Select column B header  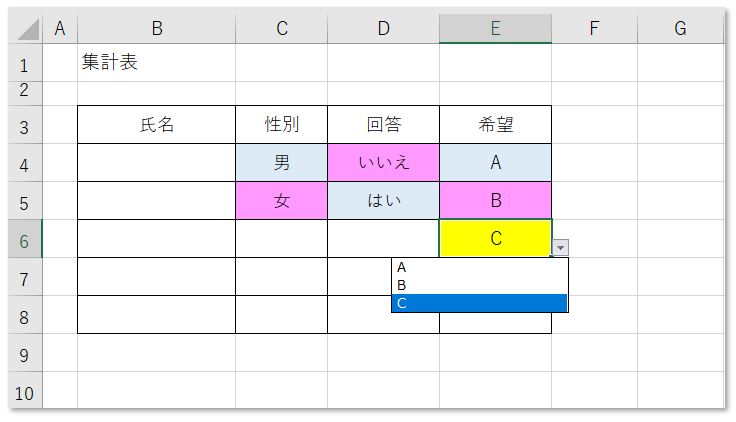coord(156,29)
